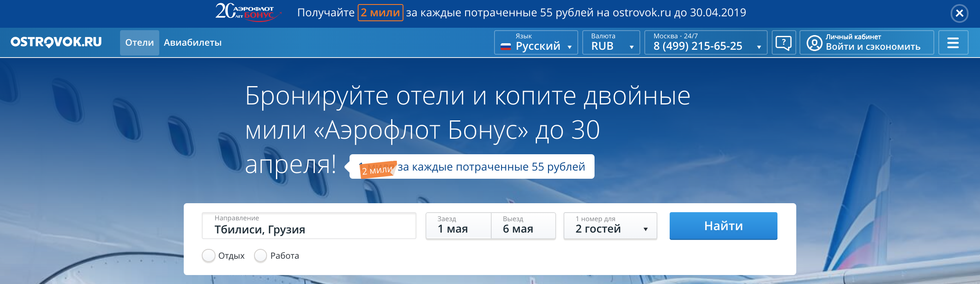This screenshot has height=284, width=980.
Task: Pick the Выезд check-out date
Action: [x=523, y=226]
